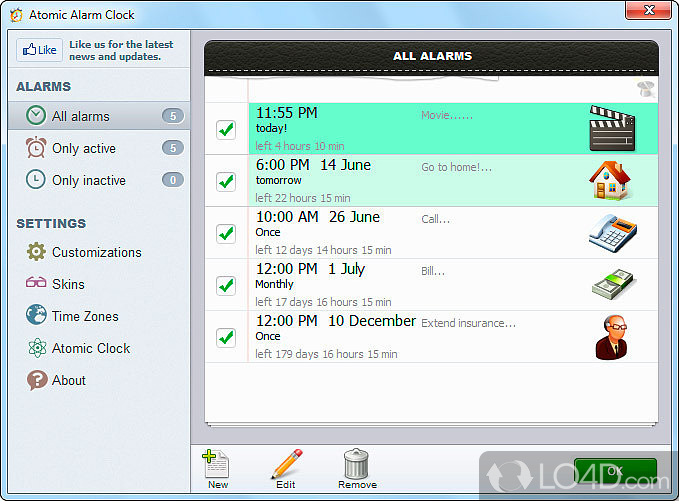The image size is (679, 501).
Task: Click the money stack icon for Bill
Action: point(614,284)
